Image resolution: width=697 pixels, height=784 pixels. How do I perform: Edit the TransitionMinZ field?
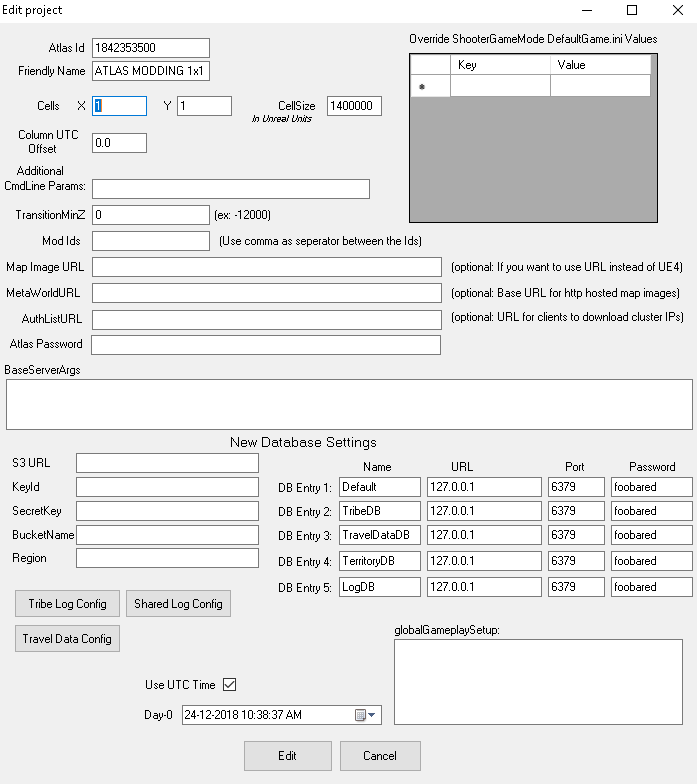pos(150,215)
